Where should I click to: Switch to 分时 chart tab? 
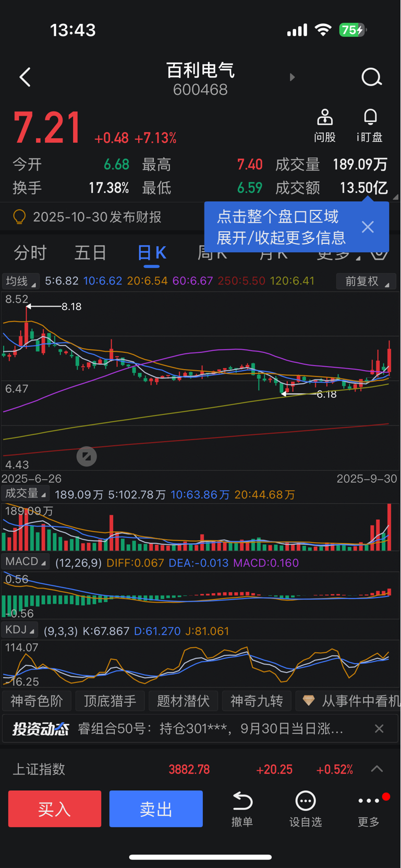[x=30, y=253]
